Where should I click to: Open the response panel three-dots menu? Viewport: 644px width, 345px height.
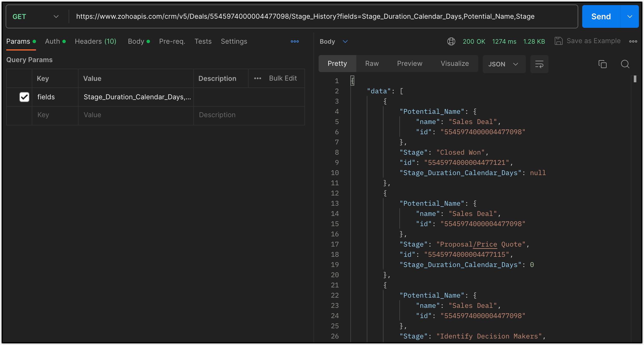(633, 41)
